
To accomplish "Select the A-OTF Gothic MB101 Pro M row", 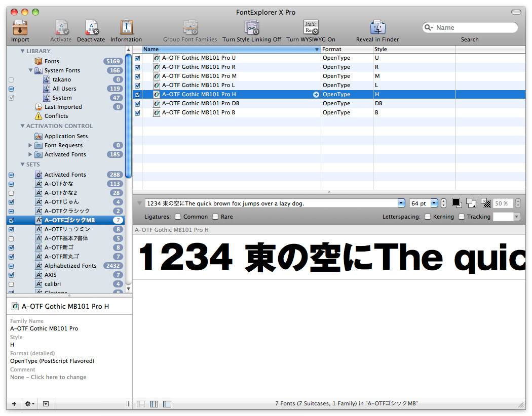I will pos(329,76).
